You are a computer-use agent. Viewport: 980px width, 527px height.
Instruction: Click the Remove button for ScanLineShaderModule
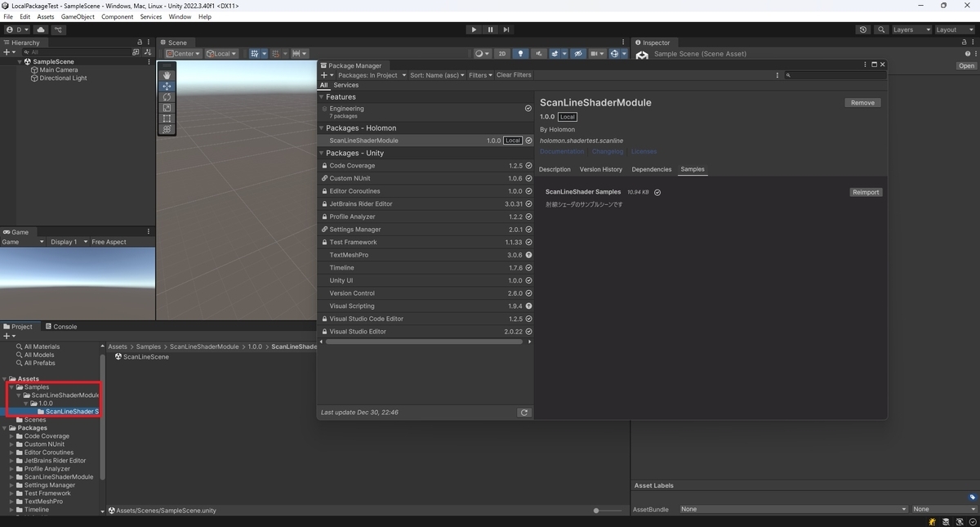pos(862,102)
